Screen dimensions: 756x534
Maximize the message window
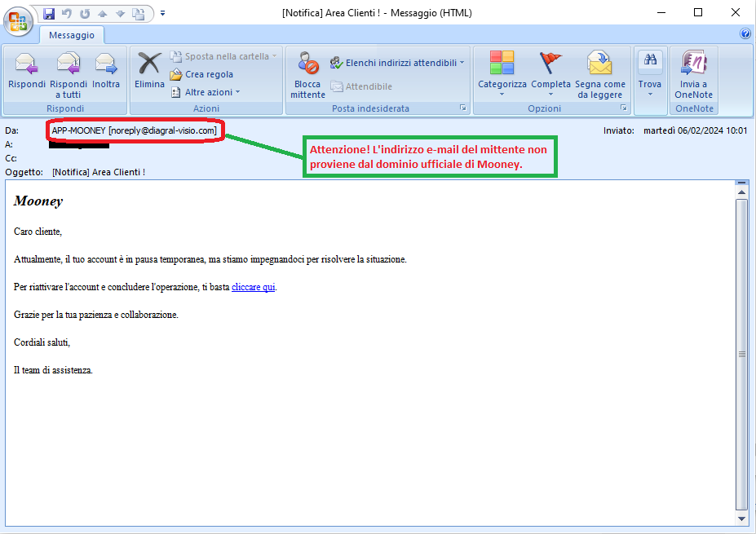[697, 12]
